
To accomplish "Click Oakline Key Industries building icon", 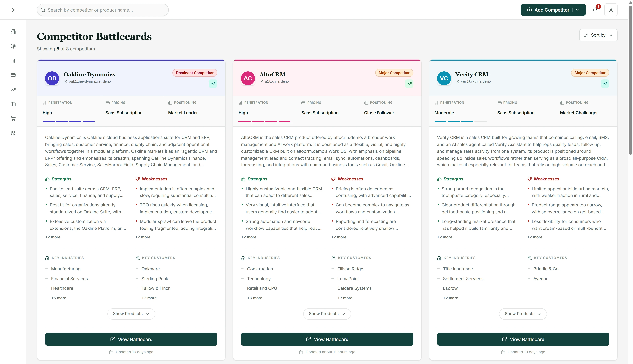I will 47,258.
